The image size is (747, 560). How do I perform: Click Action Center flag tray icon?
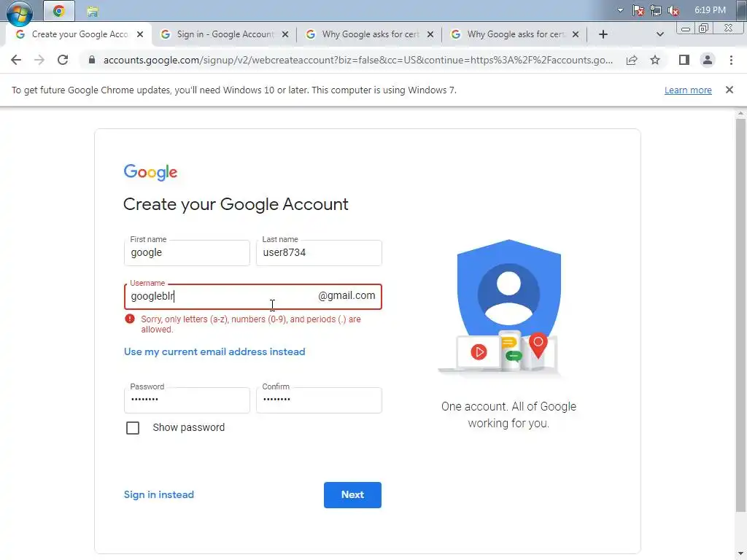click(x=638, y=10)
